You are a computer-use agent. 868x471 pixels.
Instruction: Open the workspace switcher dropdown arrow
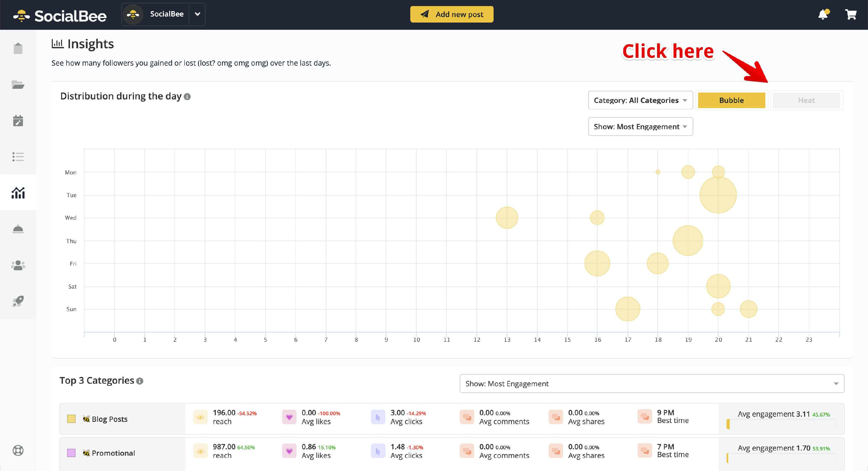click(197, 14)
